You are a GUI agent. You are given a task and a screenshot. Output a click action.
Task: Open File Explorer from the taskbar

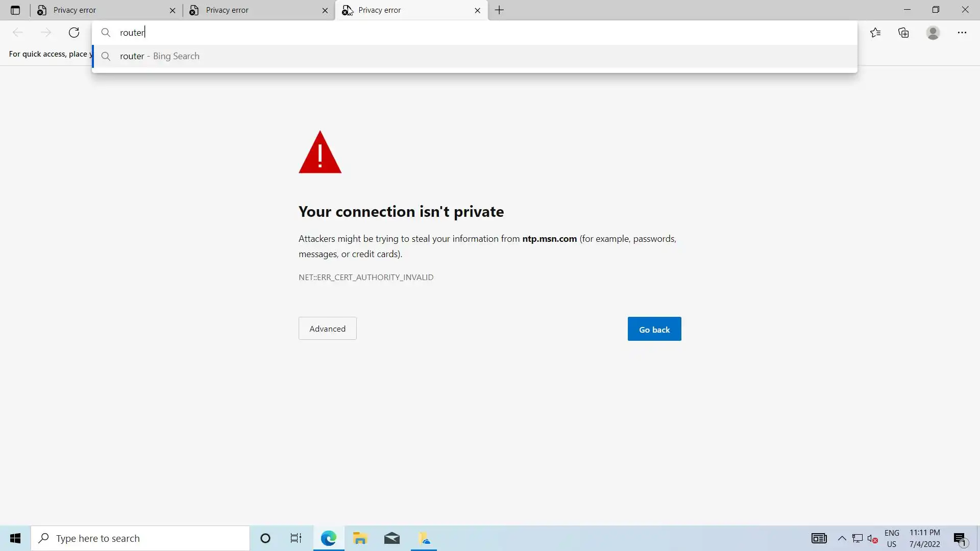coord(360,538)
